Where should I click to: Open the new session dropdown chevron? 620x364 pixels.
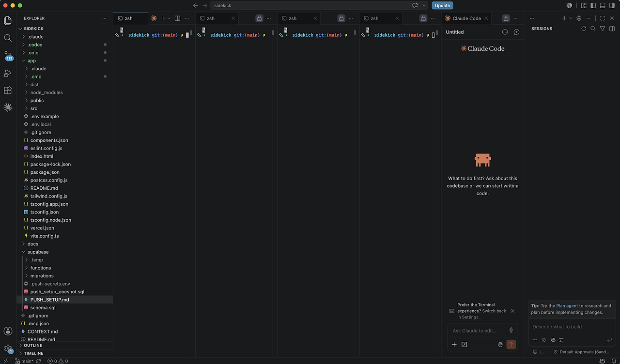571,18
